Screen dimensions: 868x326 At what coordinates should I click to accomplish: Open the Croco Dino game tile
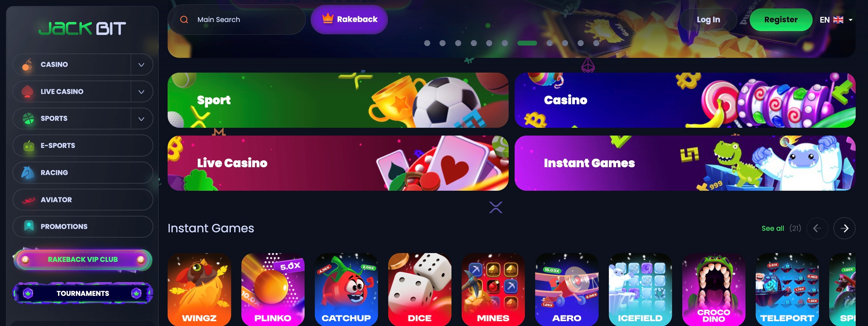pos(714,289)
